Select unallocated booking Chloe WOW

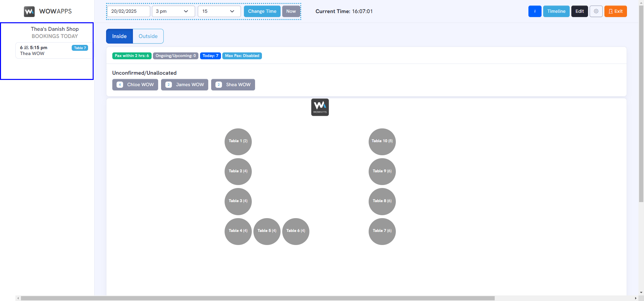pyautogui.click(x=135, y=85)
